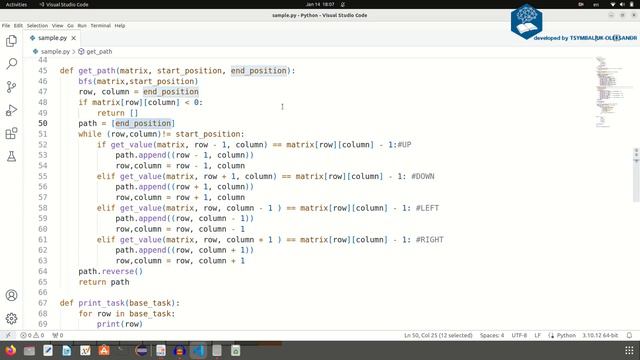This screenshot has height=360, width=640.
Task: Open the Accounts menu icon
Action: (x=11, y=295)
